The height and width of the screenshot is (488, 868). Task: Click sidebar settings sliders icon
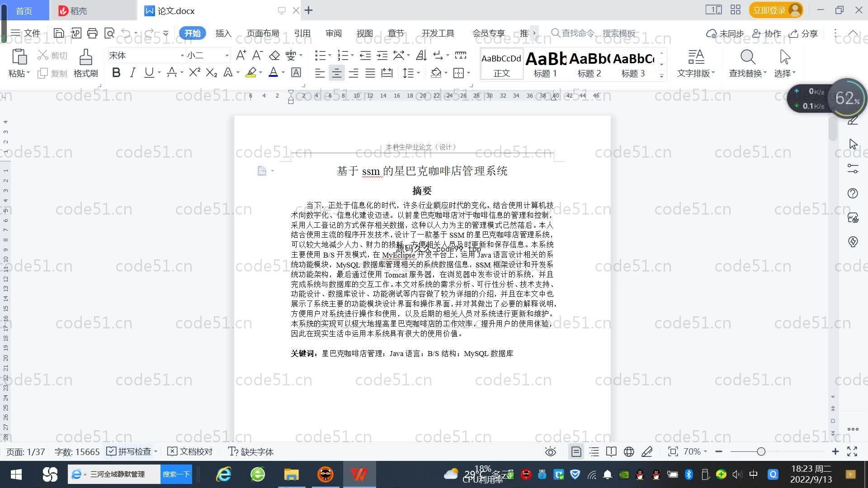(853, 169)
